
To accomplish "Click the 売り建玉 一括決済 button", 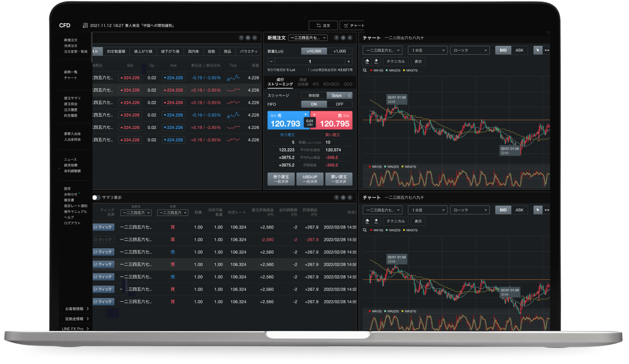I will [281, 179].
